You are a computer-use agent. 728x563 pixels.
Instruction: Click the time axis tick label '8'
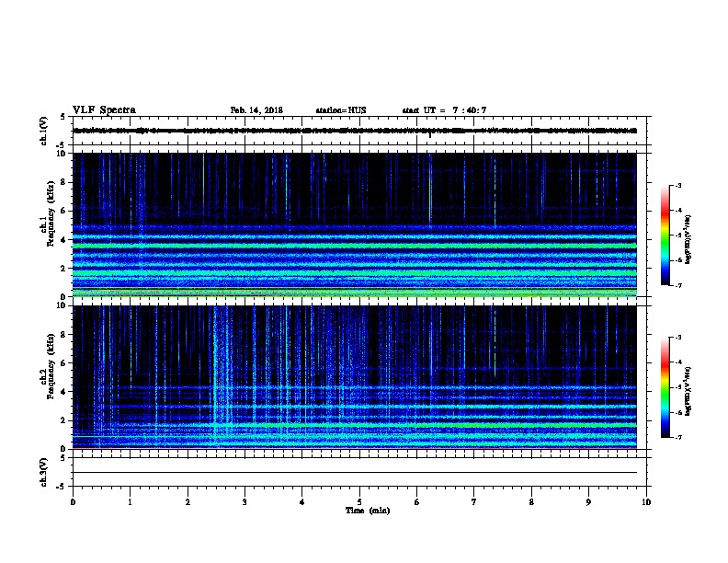tap(531, 501)
